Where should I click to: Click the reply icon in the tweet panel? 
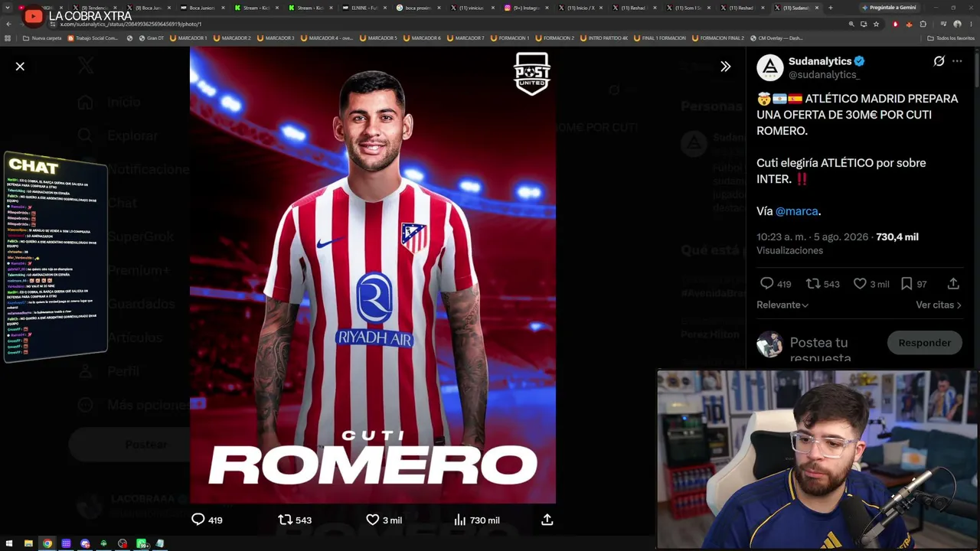point(766,284)
